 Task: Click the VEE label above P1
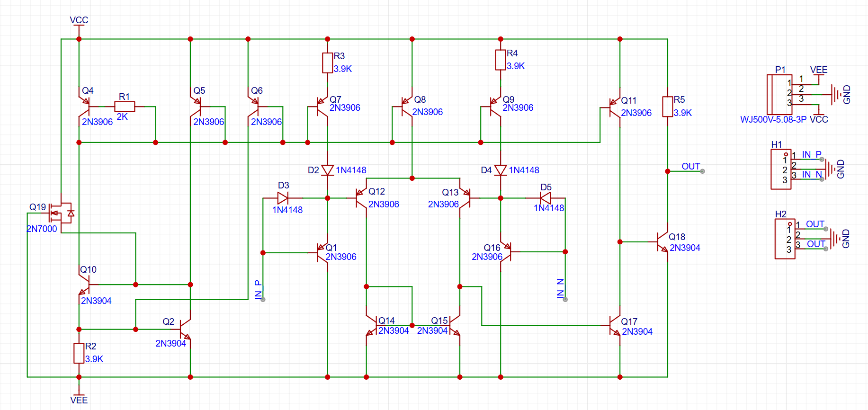pyautogui.click(x=819, y=70)
